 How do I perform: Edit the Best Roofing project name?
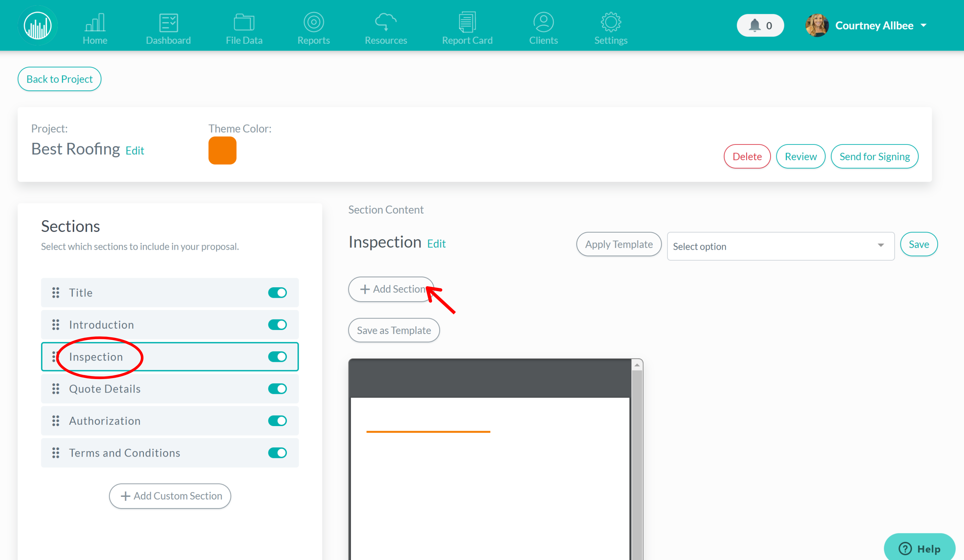135,151
